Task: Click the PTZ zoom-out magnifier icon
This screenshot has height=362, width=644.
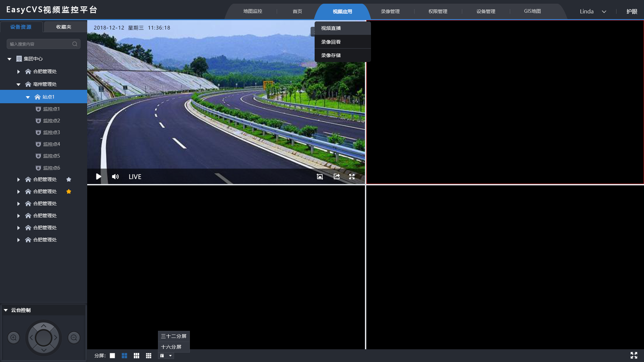Action: (74, 338)
